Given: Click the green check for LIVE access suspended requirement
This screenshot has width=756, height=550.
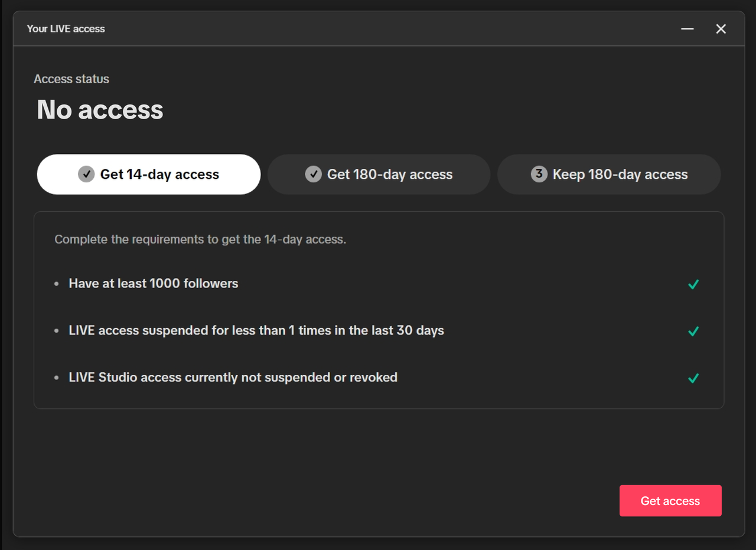Looking at the screenshot, I should (693, 331).
